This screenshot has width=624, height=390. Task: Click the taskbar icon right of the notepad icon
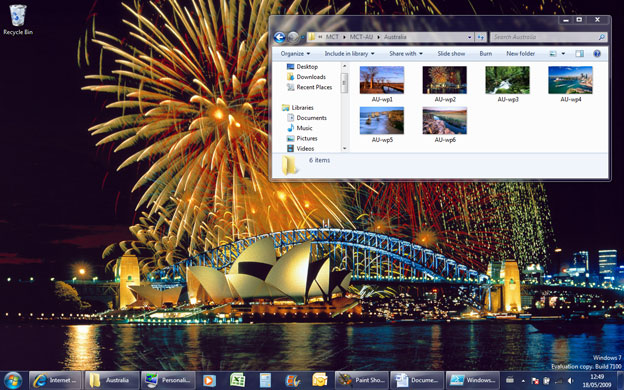coord(292,380)
